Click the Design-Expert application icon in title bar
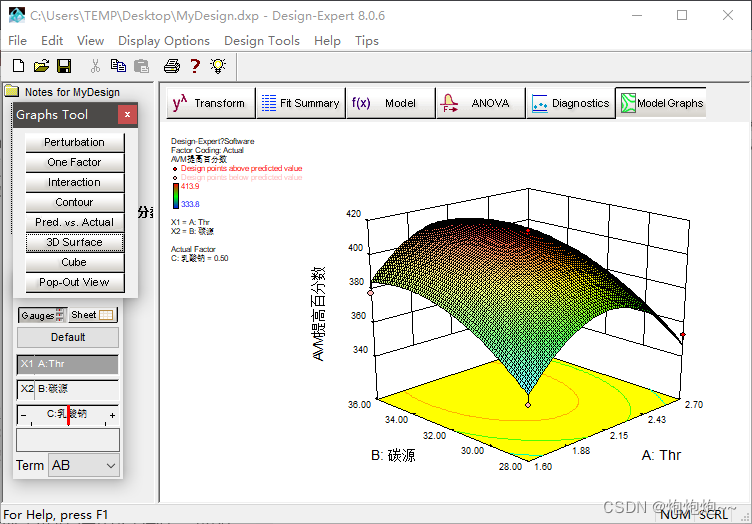Image resolution: width=752 pixels, height=524 pixels. (17, 15)
